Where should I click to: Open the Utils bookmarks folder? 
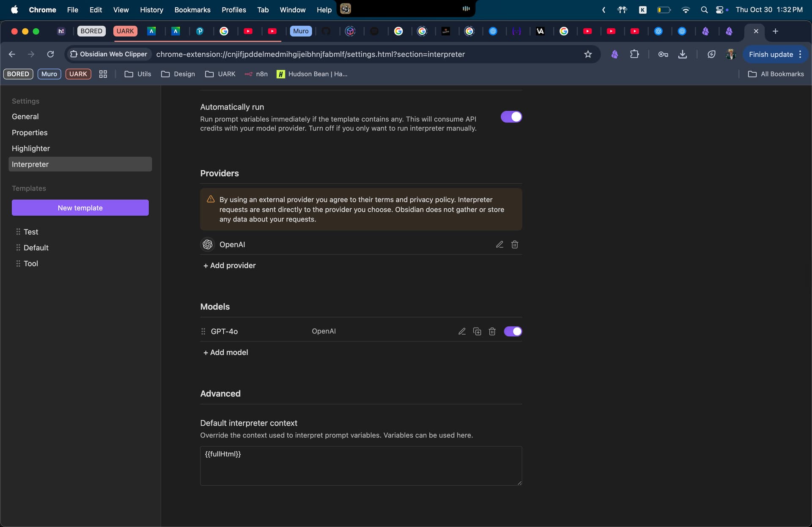(138, 74)
